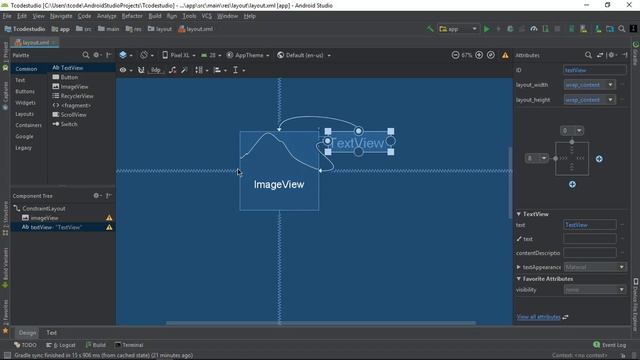The width and height of the screenshot is (640, 360).
Task: Open Default (en-us) locale selector
Action: coord(304,55)
